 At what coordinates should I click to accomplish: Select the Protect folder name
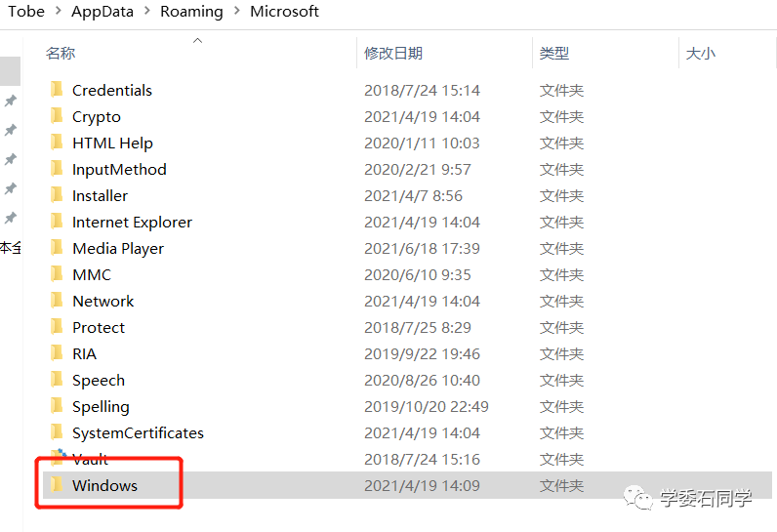tap(99, 327)
